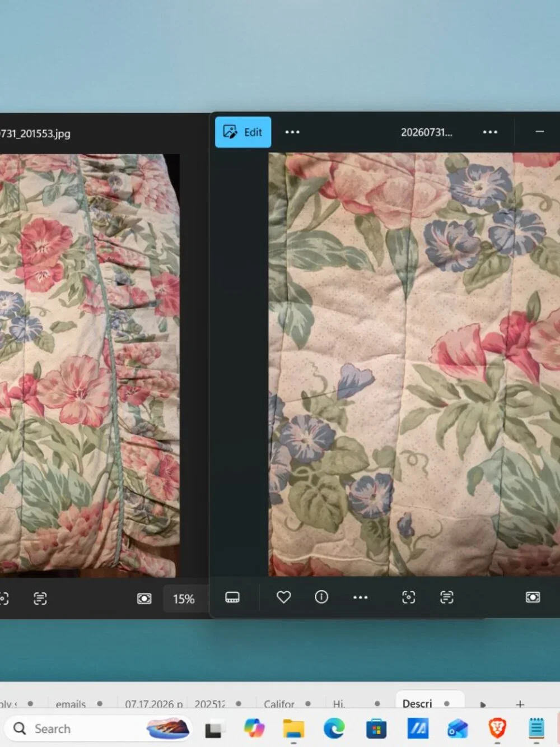Viewport: 560px width, 747px height.
Task: Click the 731_201553.jpg filename in the left window
Action: click(x=35, y=133)
